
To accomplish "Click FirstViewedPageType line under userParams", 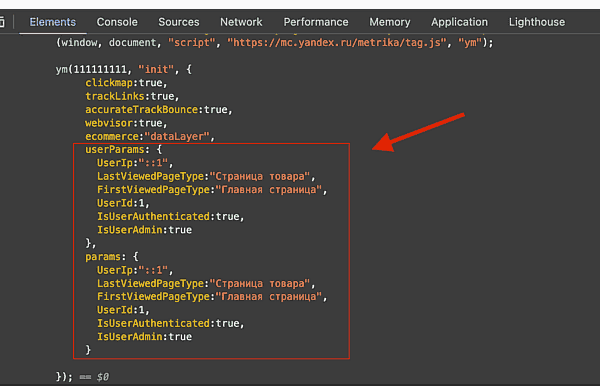I will pyautogui.click(x=212, y=190).
